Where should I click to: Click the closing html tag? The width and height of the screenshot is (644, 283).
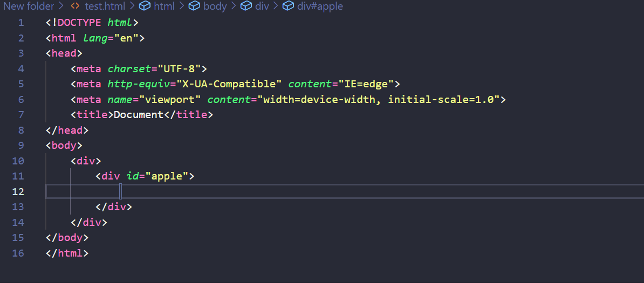click(67, 253)
